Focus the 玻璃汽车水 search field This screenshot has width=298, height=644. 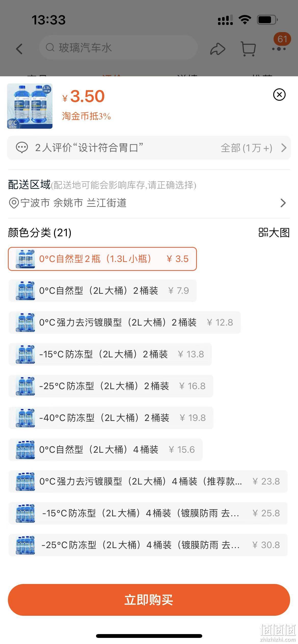(x=118, y=48)
